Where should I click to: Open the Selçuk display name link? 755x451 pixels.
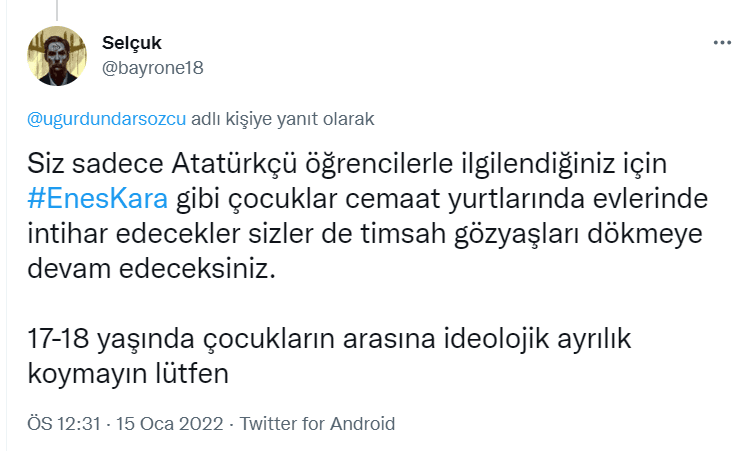tap(131, 43)
